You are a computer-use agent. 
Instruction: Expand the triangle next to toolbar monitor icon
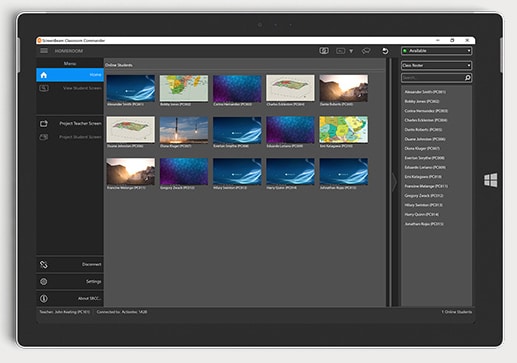click(x=351, y=51)
